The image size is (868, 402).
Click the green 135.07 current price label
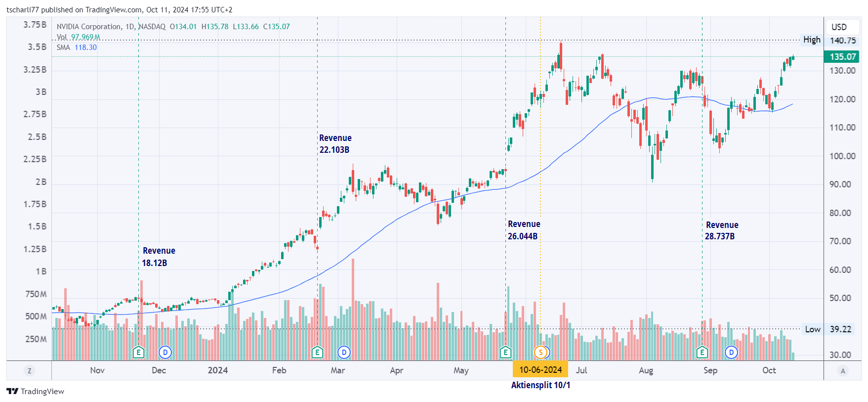(x=843, y=56)
